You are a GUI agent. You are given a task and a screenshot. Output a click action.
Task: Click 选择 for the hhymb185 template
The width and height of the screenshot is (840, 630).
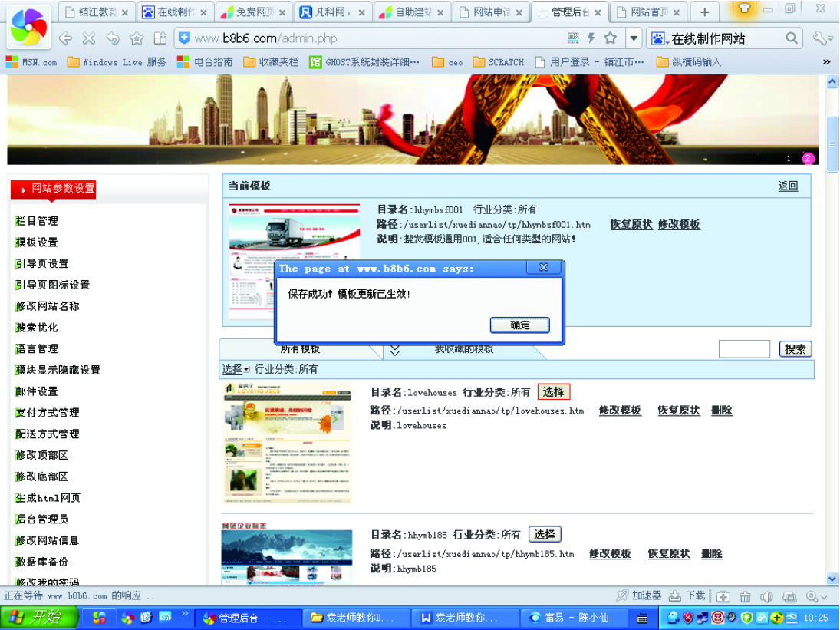coord(545,534)
